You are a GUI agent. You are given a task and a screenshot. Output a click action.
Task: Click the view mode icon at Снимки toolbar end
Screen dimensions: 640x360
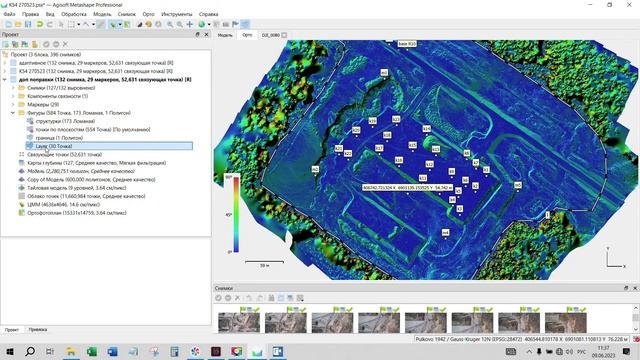pyautogui.click(x=300, y=298)
